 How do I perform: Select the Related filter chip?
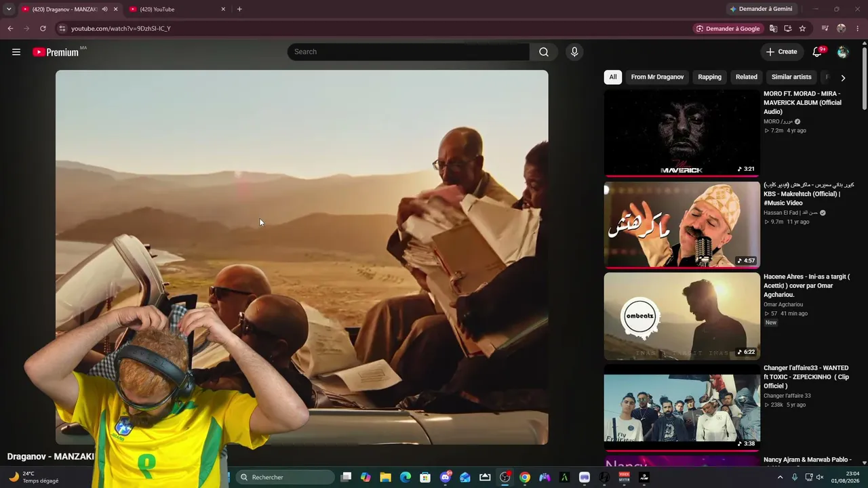pyautogui.click(x=747, y=77)
